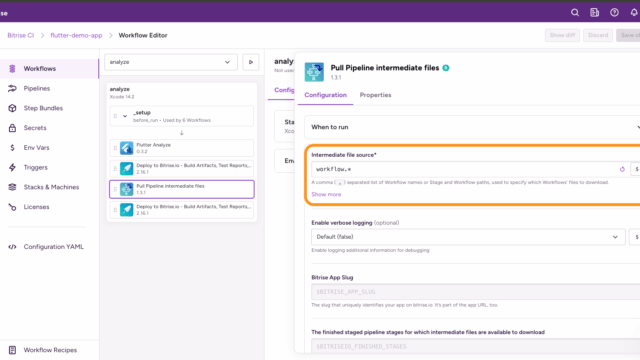Click the Triggers lightning icon
This screenshot has height=360, width=640.
(x=12, y=167)
